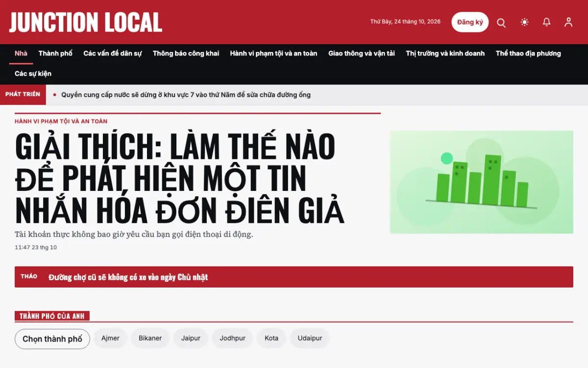Click the timestamp 11:47 23 thg 10

(x=36, y=247)
